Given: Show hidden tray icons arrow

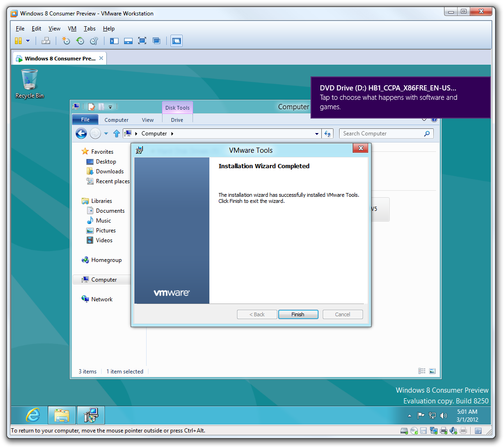Looking at the screenshot, I should [x=409, y=416].
